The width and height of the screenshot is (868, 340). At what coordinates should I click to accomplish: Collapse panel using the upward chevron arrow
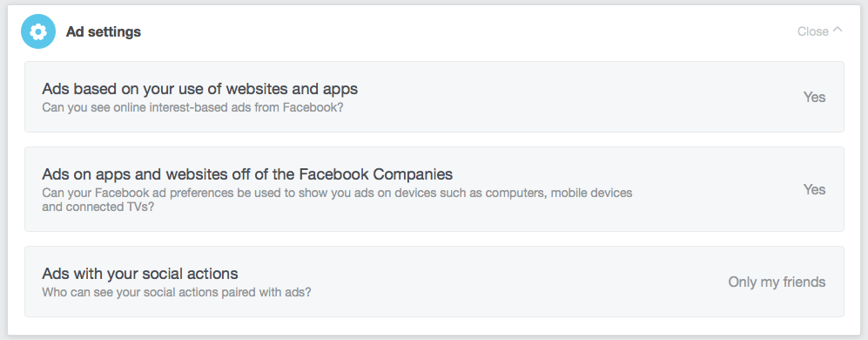(x=837, y=31)
